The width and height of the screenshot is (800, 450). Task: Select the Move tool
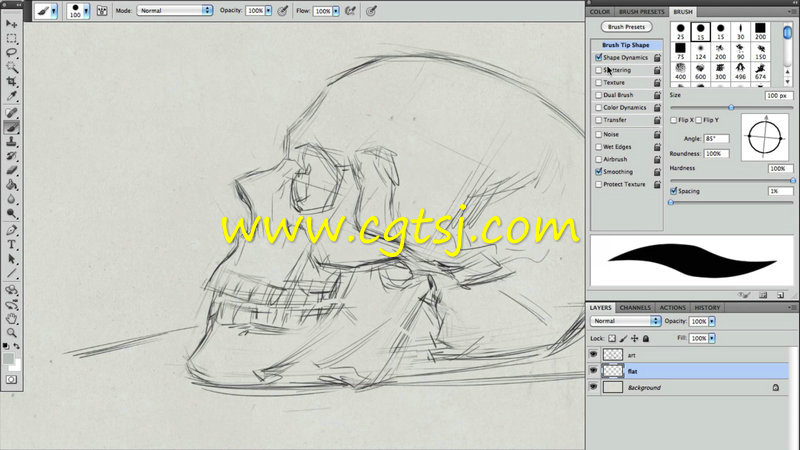click(x=11, y=24)
